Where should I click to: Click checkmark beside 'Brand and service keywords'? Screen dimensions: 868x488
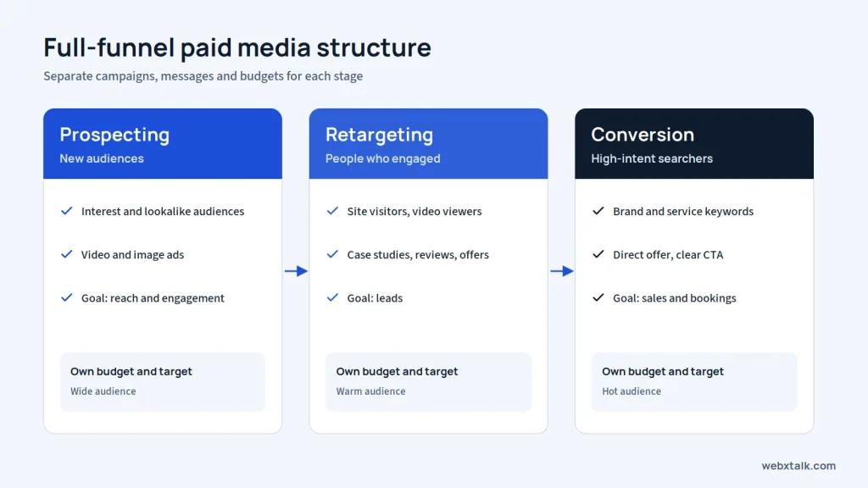pyautogui.click(x=598, y=211)
